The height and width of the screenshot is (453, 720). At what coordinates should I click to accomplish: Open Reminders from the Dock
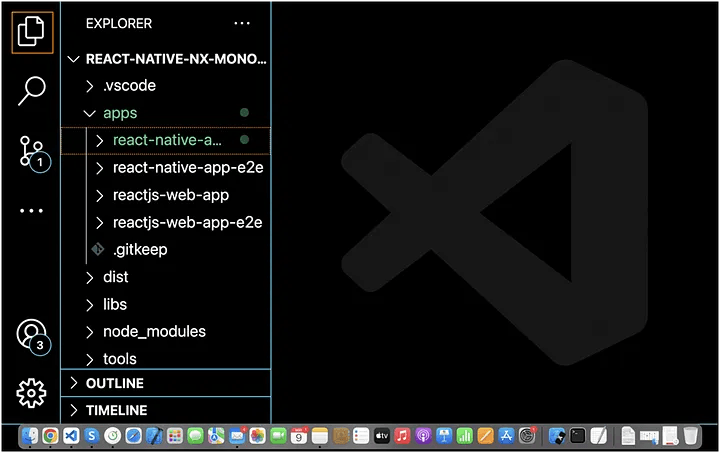point(361,436)
